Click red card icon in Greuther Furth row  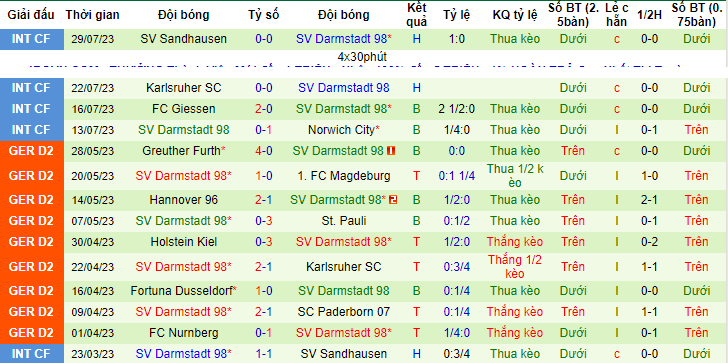[391, 151]
